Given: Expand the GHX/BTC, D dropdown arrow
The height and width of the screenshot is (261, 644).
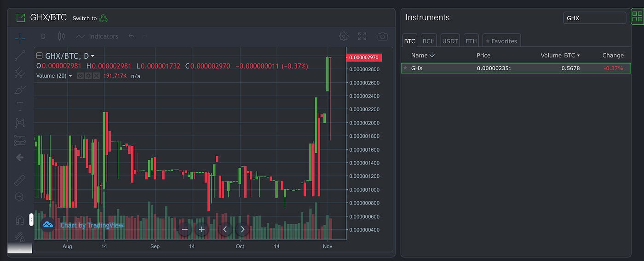Looking at the screenshot, I should (x=92, y=56).
